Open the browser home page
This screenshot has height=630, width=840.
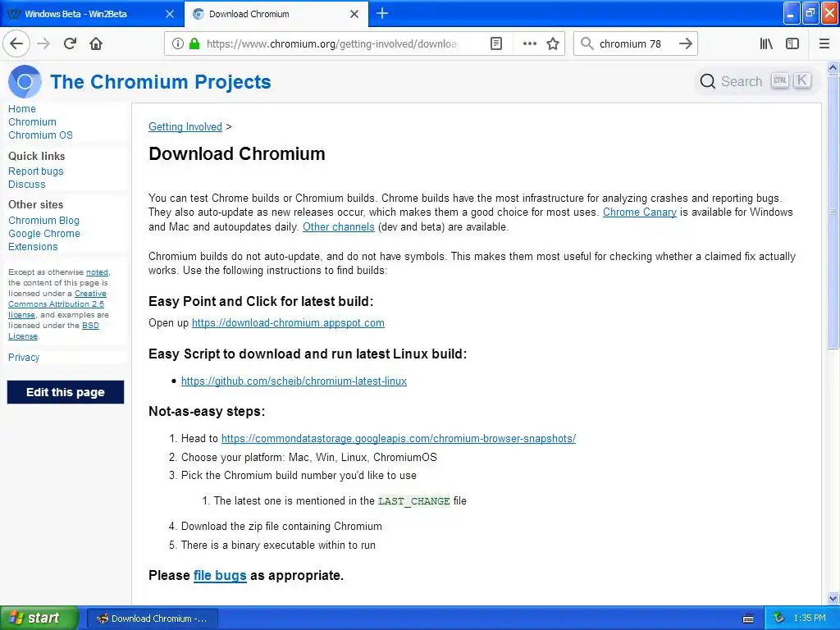coord(96,43)
